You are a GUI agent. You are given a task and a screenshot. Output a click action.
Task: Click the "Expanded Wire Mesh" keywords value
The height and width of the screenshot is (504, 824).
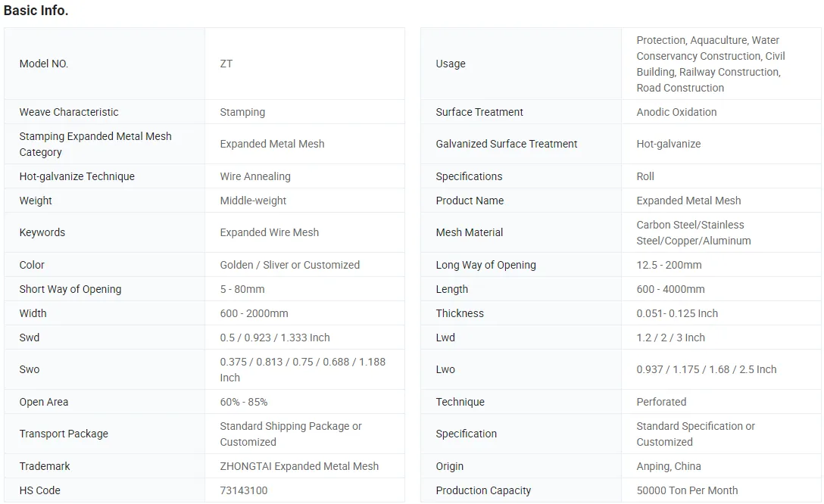pyautogui.click(x=269, y=232)
